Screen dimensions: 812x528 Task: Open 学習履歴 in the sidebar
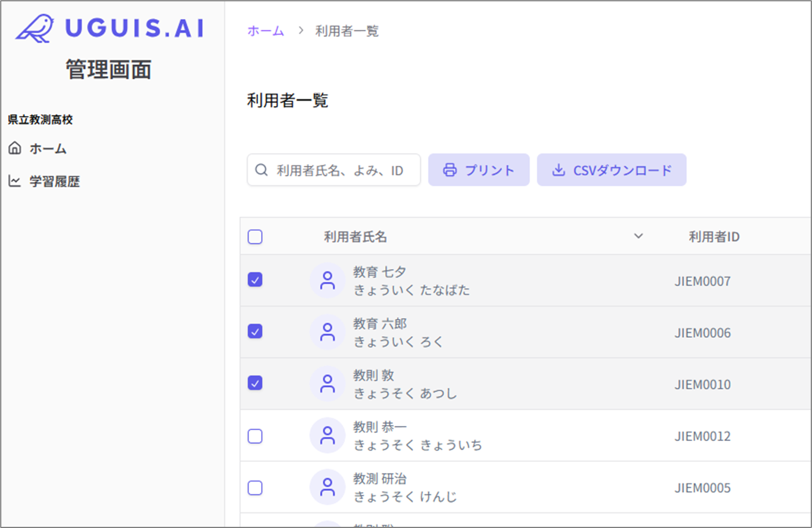(x=54, y=181)
